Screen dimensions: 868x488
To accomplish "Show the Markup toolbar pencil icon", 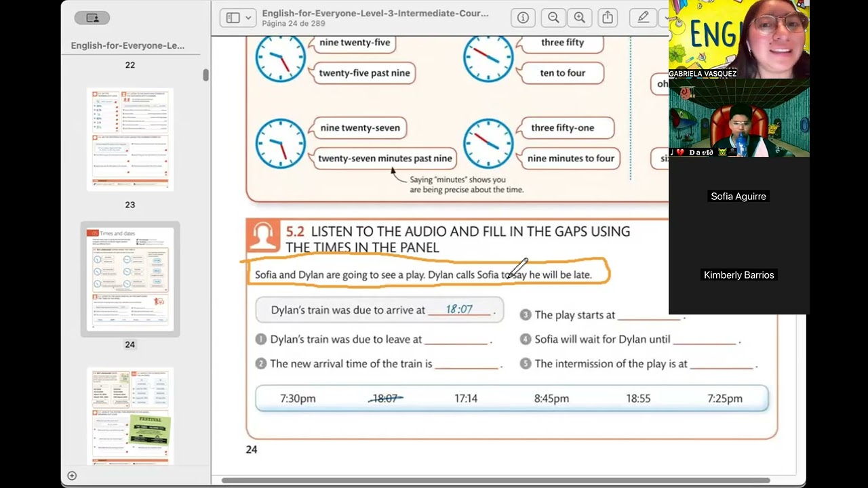I will click(x=643, y=18).
